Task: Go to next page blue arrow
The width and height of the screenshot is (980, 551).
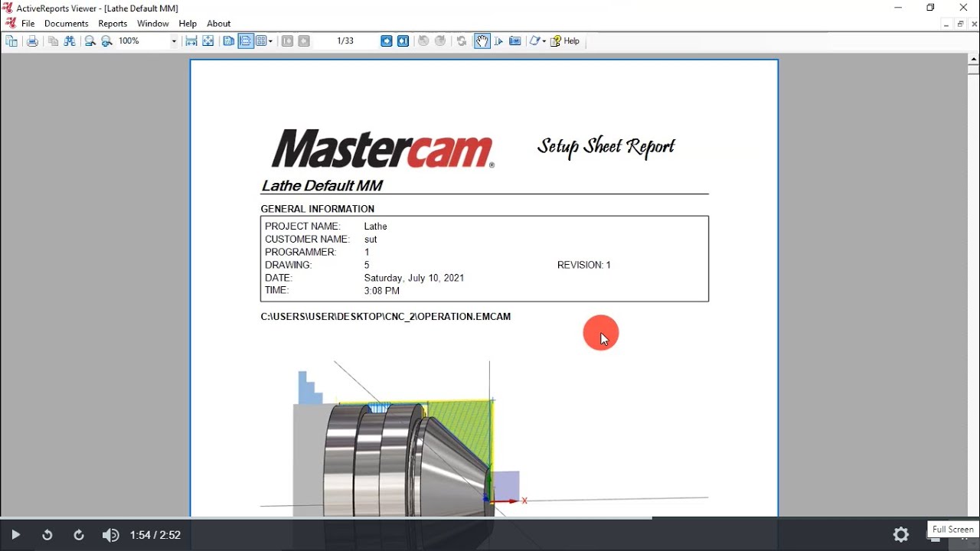Action: (387, 41)
